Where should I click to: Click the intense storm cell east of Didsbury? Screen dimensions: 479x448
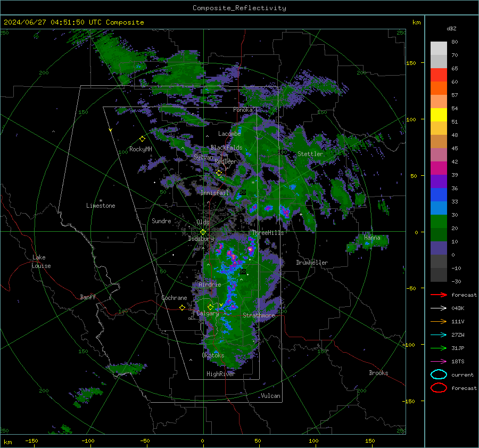pos(233,256)
